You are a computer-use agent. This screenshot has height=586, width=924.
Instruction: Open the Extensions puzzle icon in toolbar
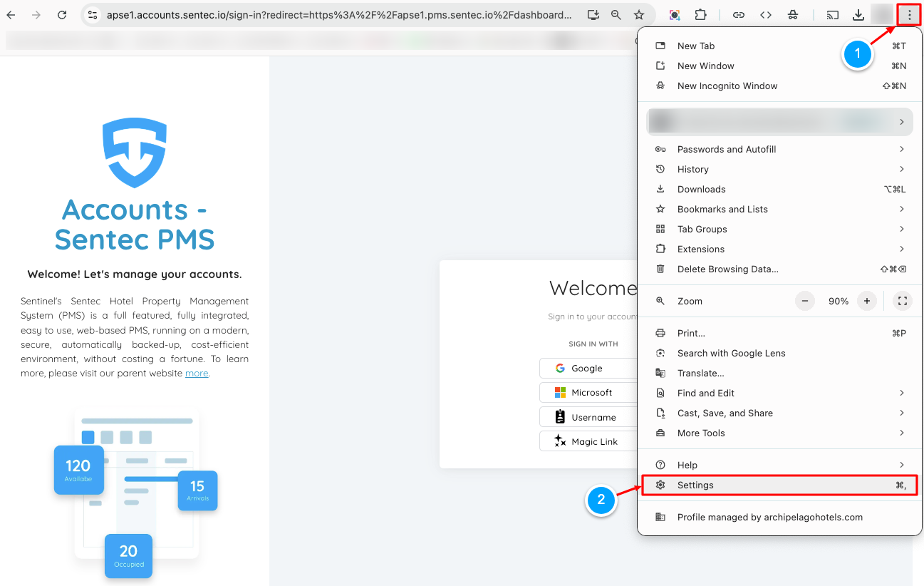click(x=700, y=14)
